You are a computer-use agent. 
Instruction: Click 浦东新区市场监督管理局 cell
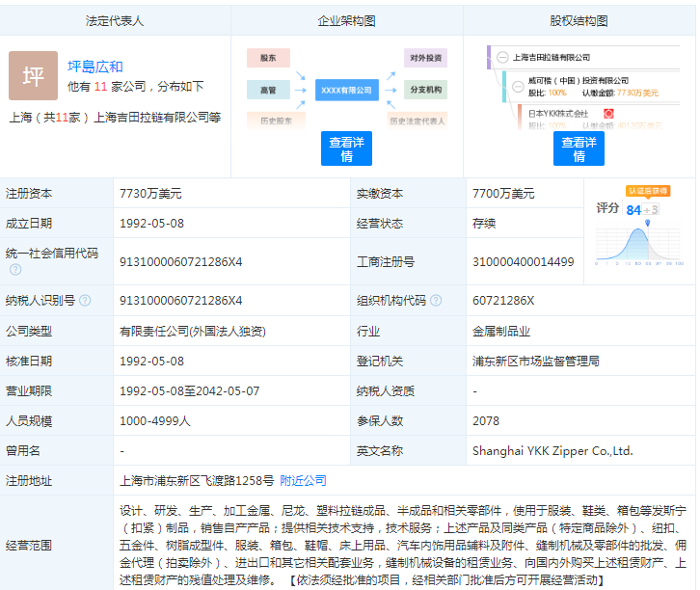coord(536,362)
